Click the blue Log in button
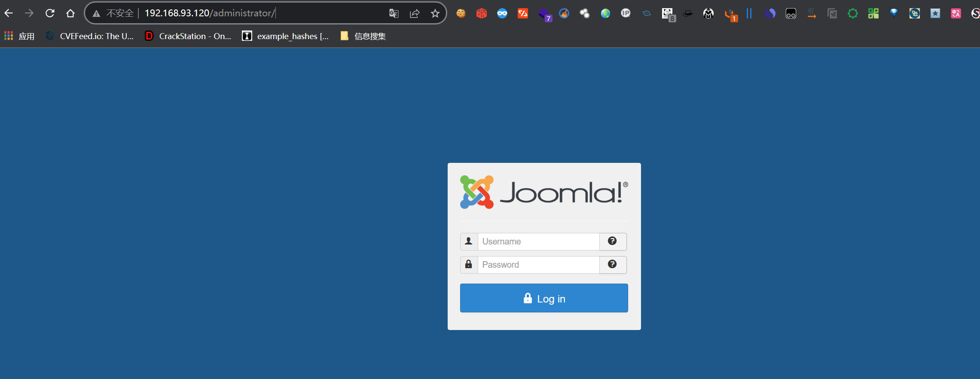The width and height of the screenshot is (980, 379). (x=544, y=298)
